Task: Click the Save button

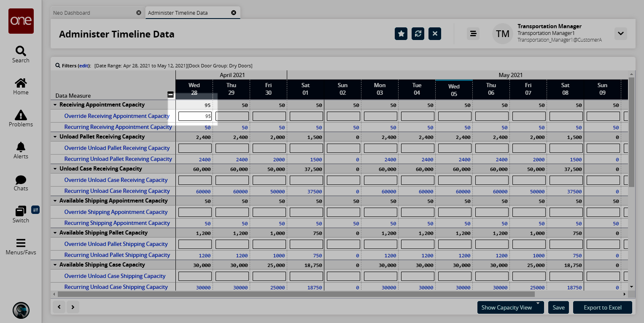Action: 558,307
